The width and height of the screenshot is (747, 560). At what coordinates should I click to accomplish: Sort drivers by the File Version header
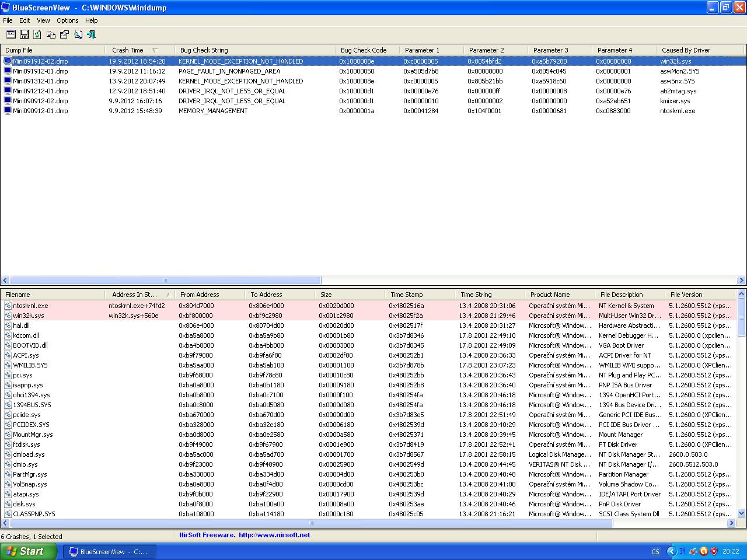pyautogui.click(x=700, y=295)
